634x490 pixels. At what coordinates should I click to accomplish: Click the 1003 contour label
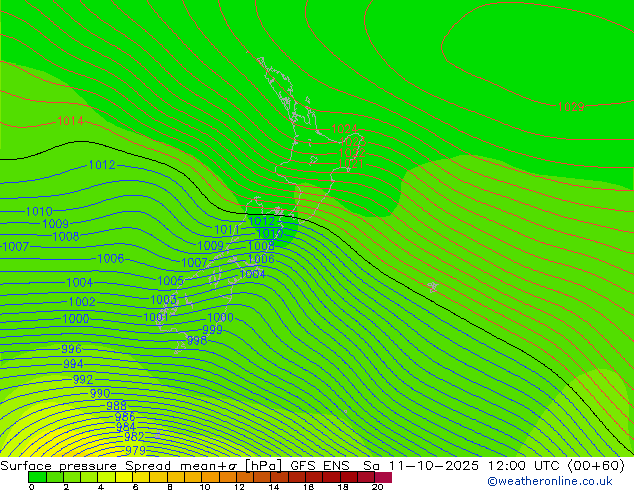(x=164, y=300)
